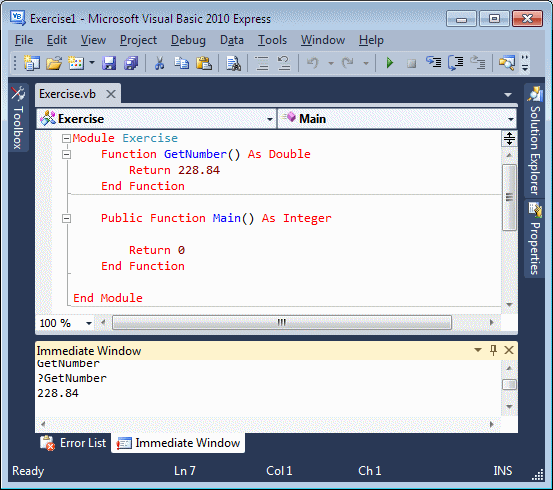
Task: Click the Ln 7 status bar entry
Action: 184,471
